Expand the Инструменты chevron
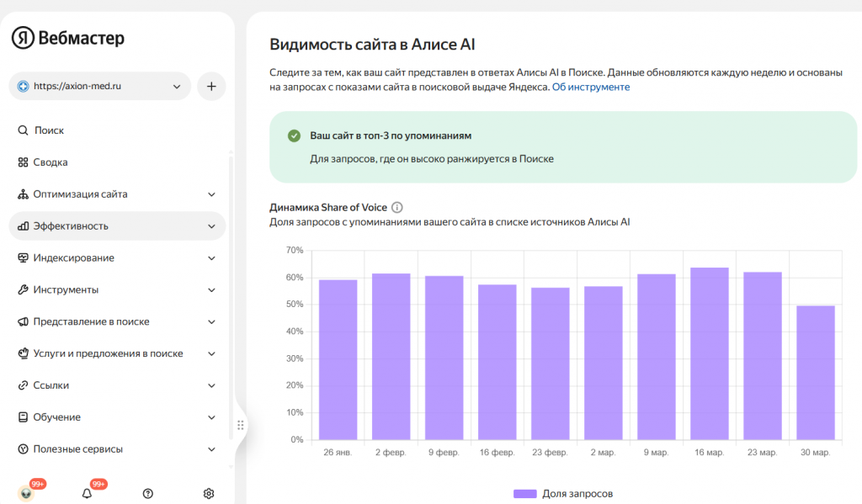Image resolution: width=862 pixels, height=504 pixels. (x=211, y=290)
